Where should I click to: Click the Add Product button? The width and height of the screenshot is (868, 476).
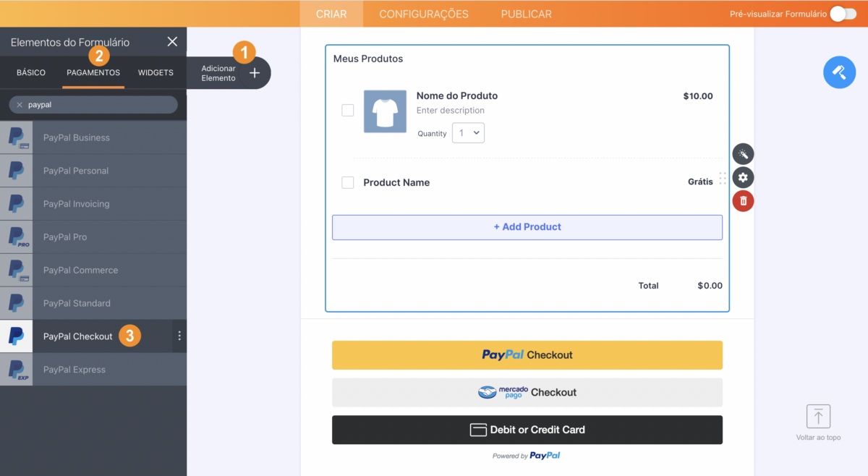point(527,227)
